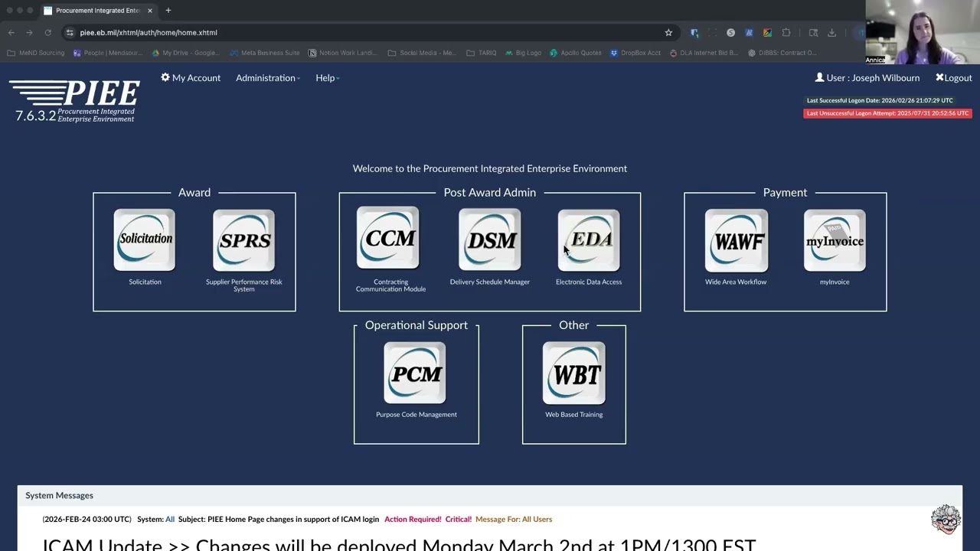This screenshot has height=551, width=980.
Task: Expand the Administration dropdown menu
Action: (268, 78)
